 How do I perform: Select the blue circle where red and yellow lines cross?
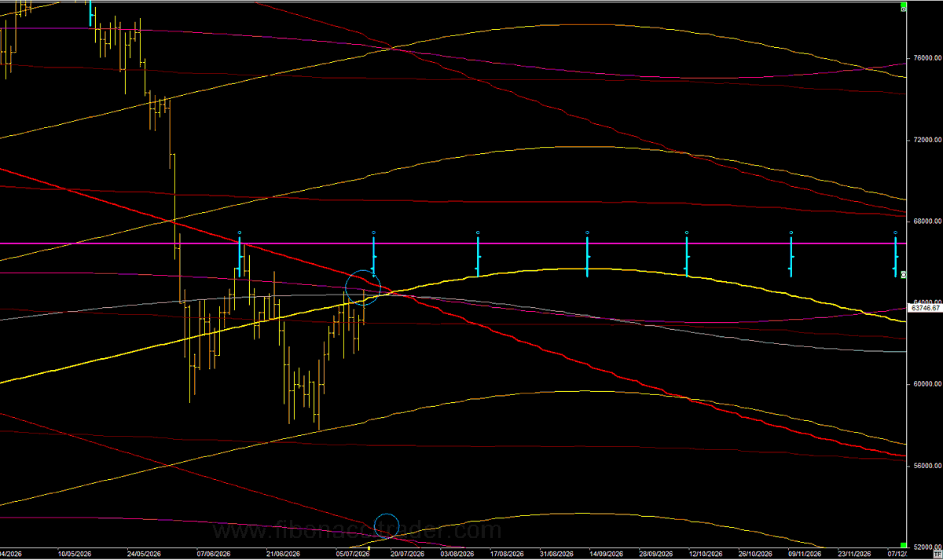363,287
